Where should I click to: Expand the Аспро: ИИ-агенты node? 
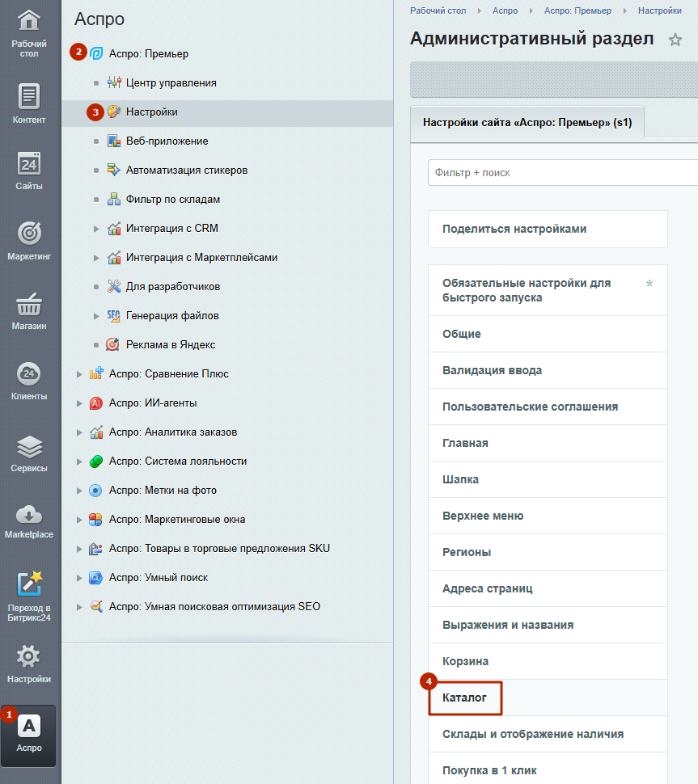(x=79, y=403)
